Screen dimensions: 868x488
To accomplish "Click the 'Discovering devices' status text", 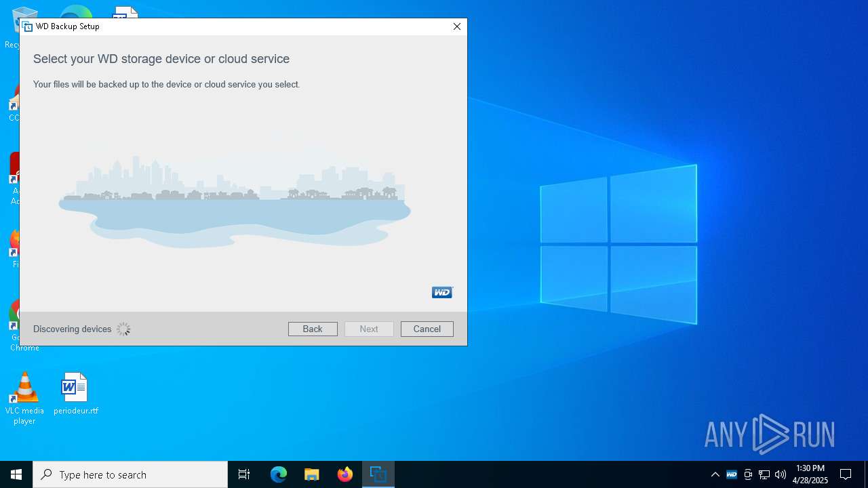I will point(72,329).
